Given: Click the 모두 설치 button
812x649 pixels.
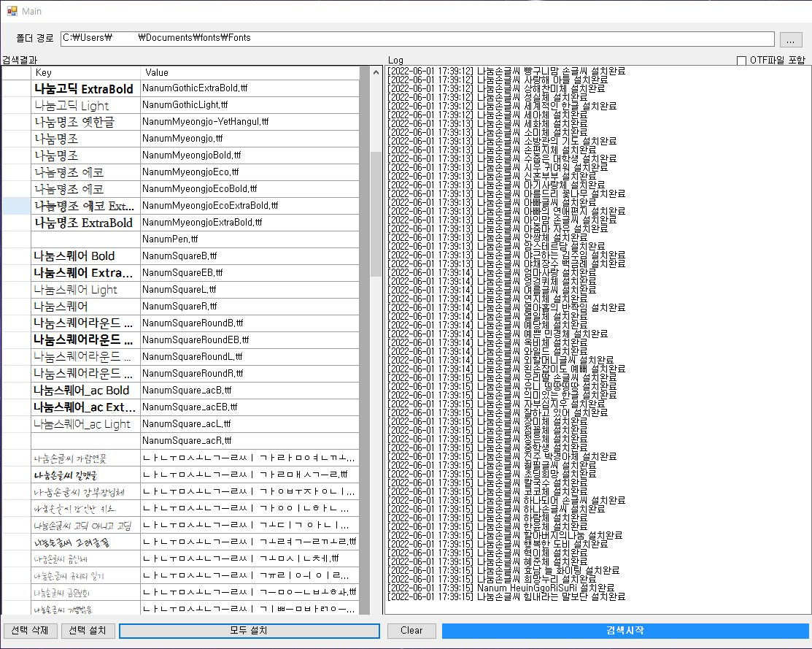Looking at the screenshot, I should click(x=249, y=630).
